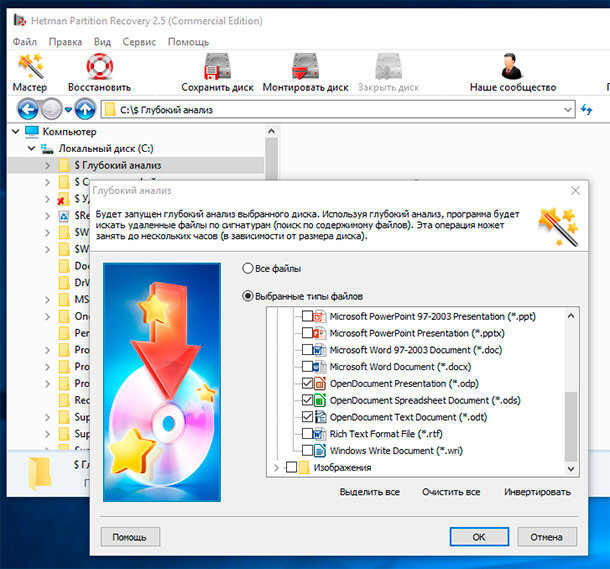Click Очистить все link
Viewport: 610px width, 569px height.
[x=451, y=492]
